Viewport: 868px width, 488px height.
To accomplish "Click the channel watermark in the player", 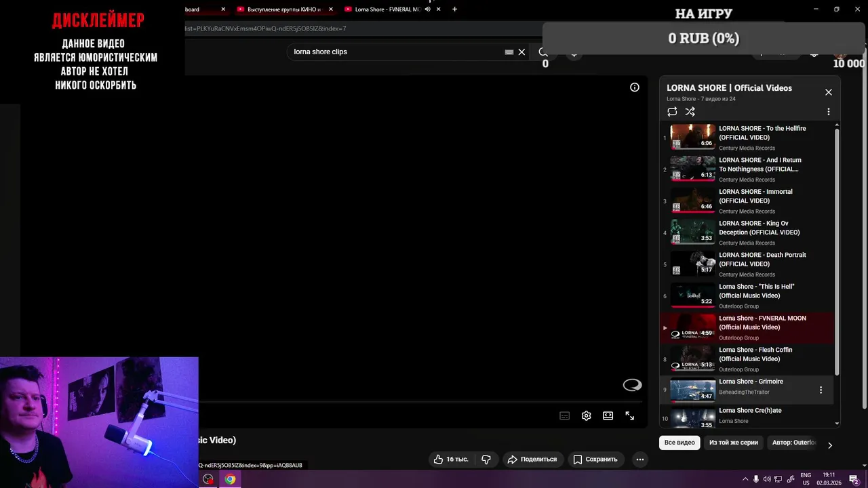I will point(632,385).
